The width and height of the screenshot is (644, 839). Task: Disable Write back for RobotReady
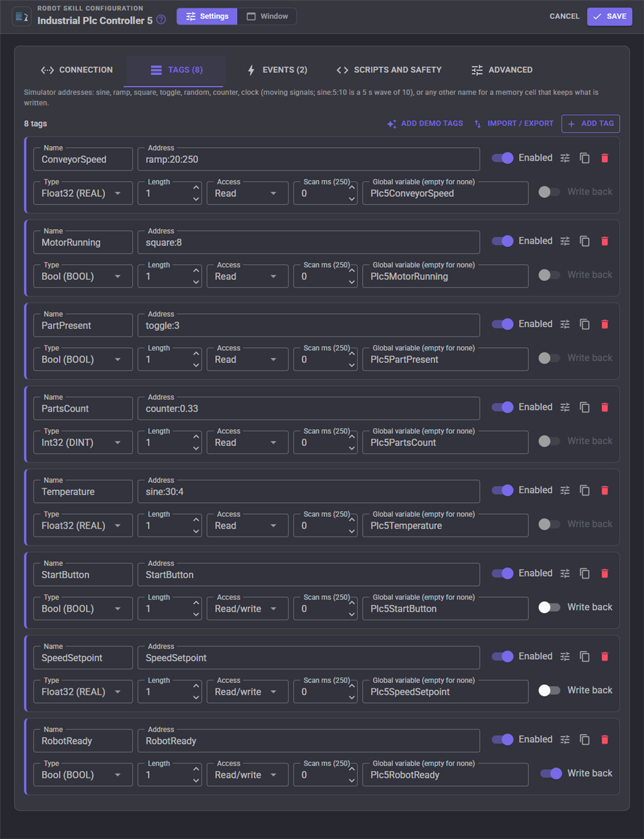(550, 773)
